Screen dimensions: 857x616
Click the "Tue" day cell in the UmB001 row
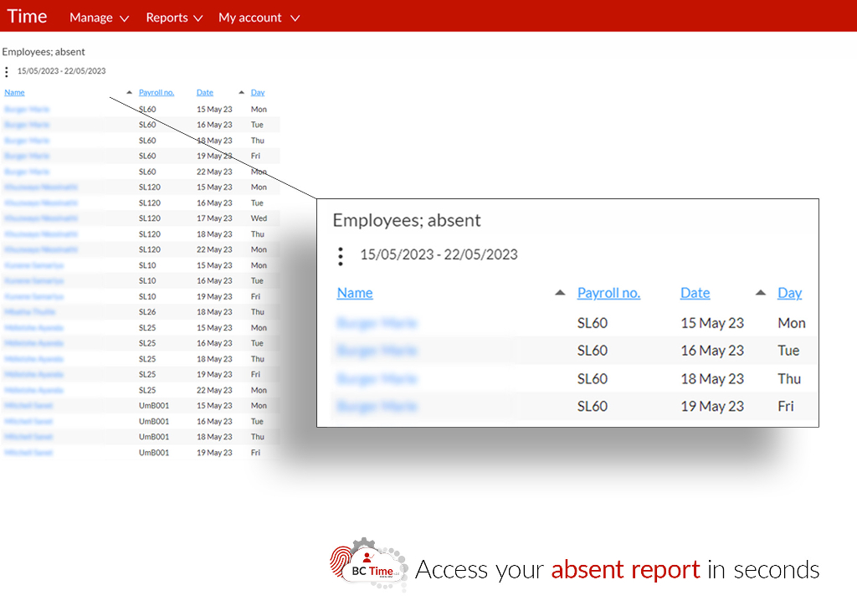[258, 422]
